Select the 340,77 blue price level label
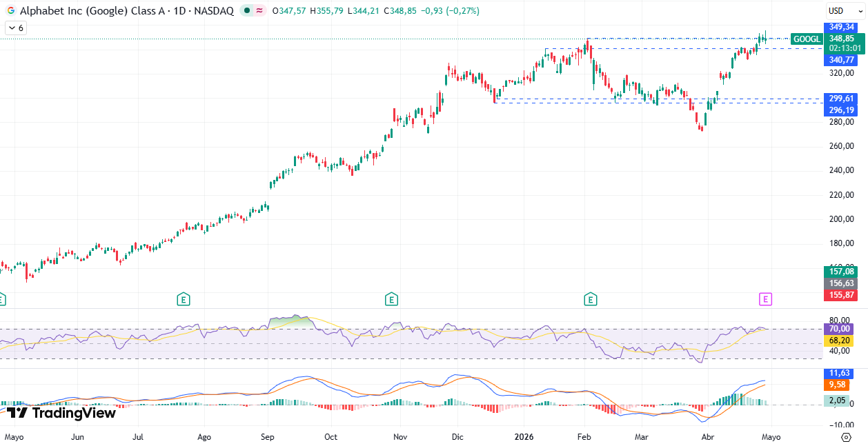Image resolution: width=868 pixels, height=446 pixels. [x=842, y=60]
